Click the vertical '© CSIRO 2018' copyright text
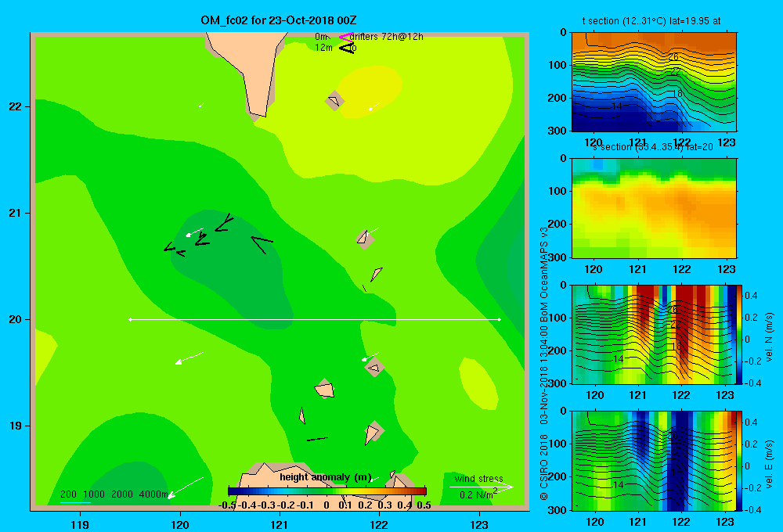 click(543, 466)
